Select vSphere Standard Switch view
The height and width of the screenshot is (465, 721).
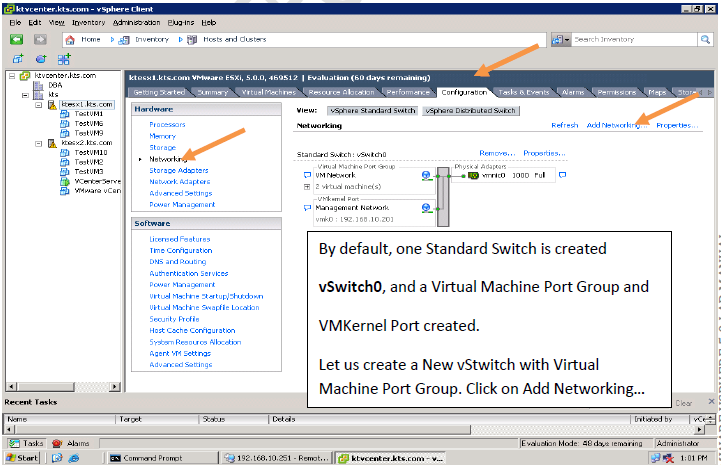(x=372, y=111)
